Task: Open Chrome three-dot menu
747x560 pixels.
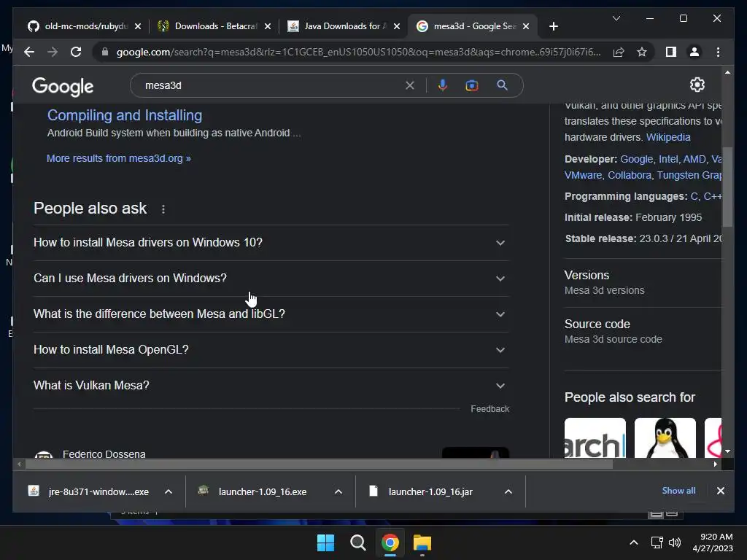Action: 718,52
